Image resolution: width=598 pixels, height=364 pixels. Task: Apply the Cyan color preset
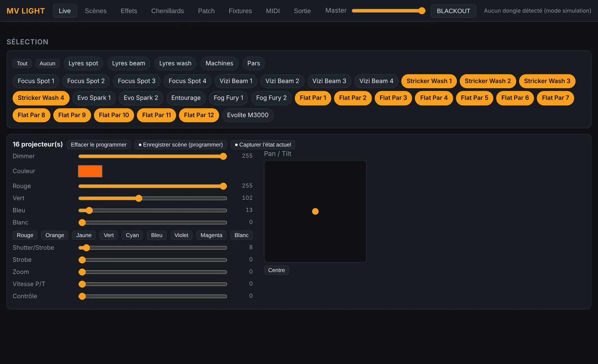(x=132, y=235)
